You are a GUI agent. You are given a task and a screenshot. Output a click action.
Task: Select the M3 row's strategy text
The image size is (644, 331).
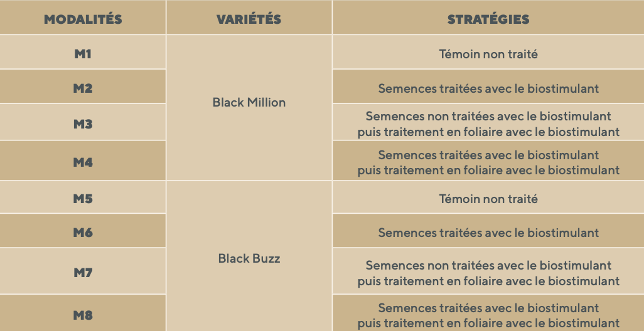[x=488, y=124]
